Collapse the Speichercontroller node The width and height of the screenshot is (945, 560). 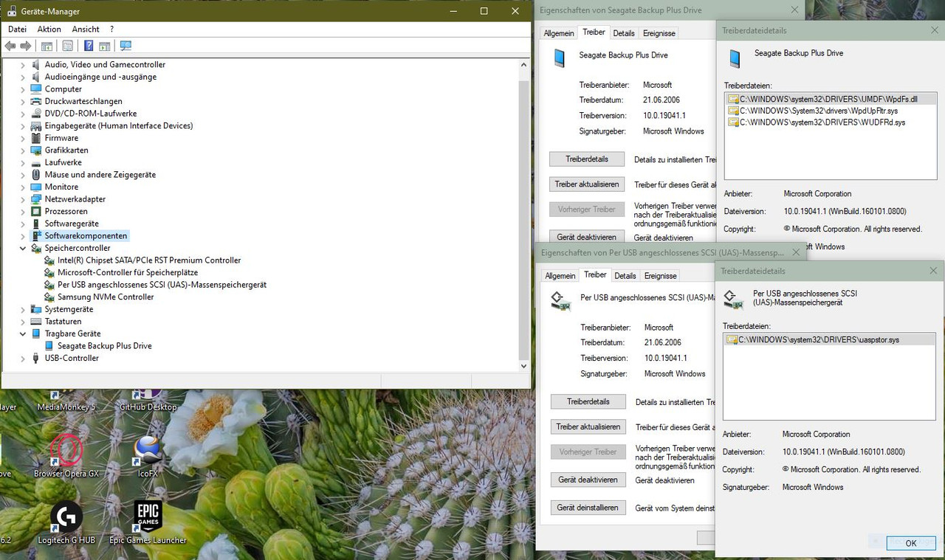[22, 248]
